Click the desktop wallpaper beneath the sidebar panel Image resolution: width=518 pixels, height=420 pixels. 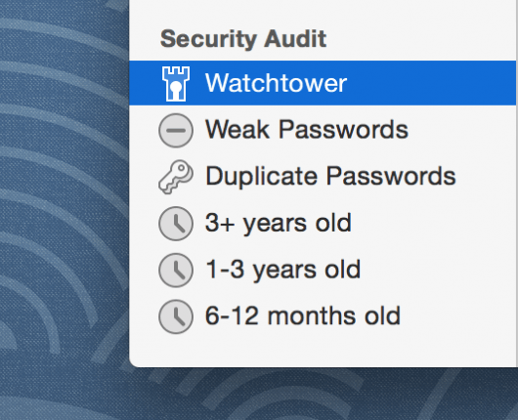(x=324, y=395)
